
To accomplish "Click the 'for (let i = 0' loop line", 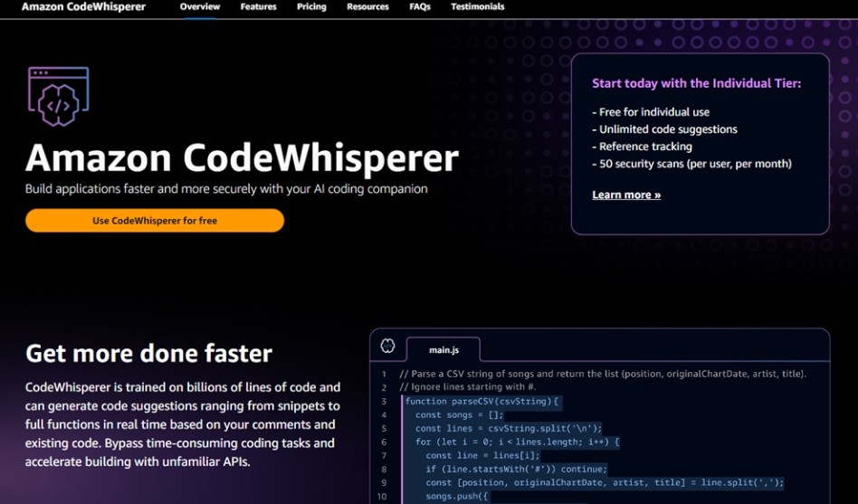I will pos(517,442).
